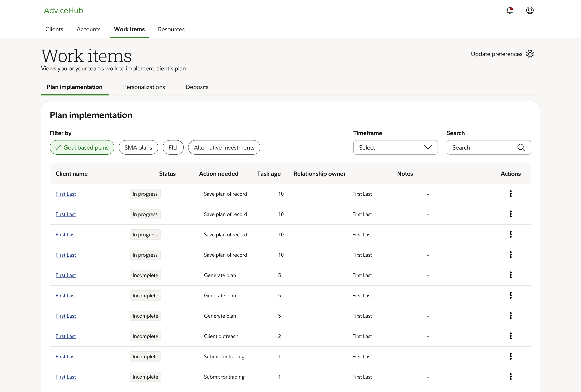The width and height of the screenshot is (581, 392).
Task: Click the AdviceHub logo link
Action: [64, 11]
